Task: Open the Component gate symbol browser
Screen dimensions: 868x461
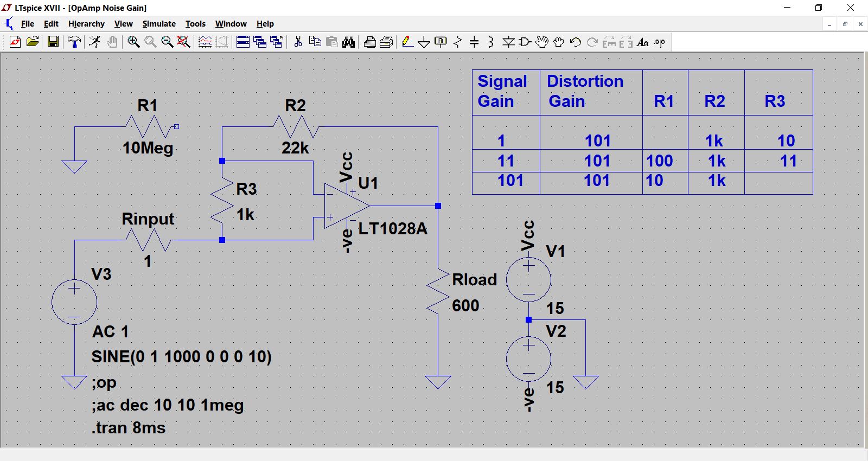Action: (525, 42)
